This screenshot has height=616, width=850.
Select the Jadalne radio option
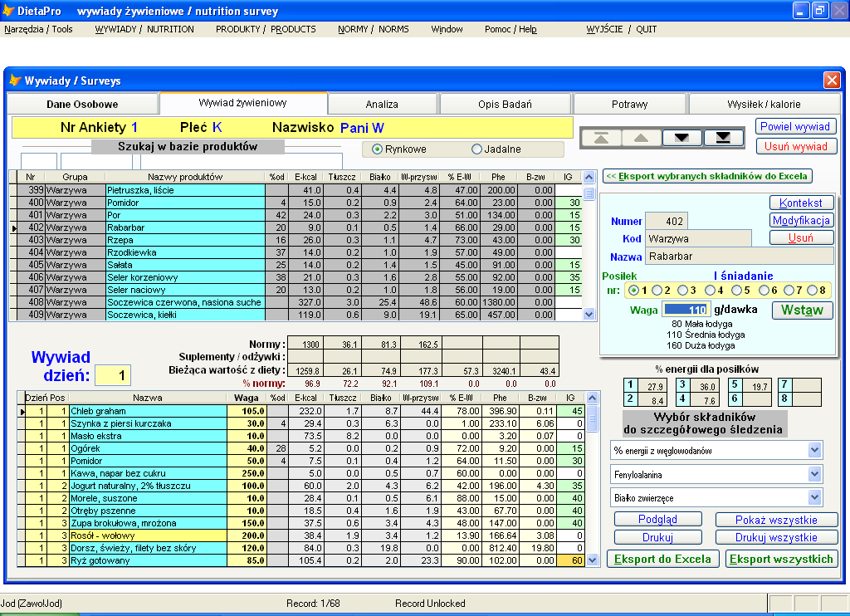point(476,149)
